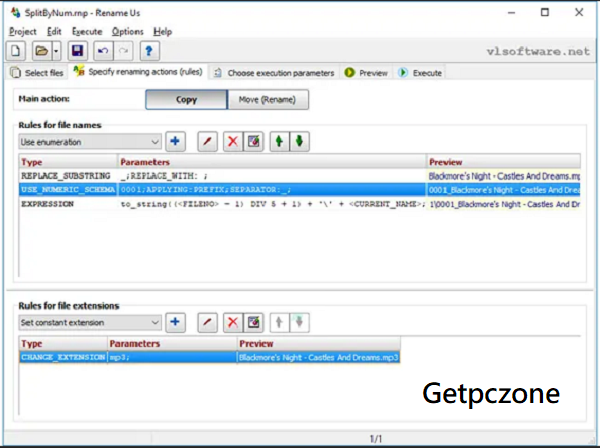The width and height of the screenshot is (600, 448).
Task: Create a new project with blank page icon
Action: click(16, 51)
